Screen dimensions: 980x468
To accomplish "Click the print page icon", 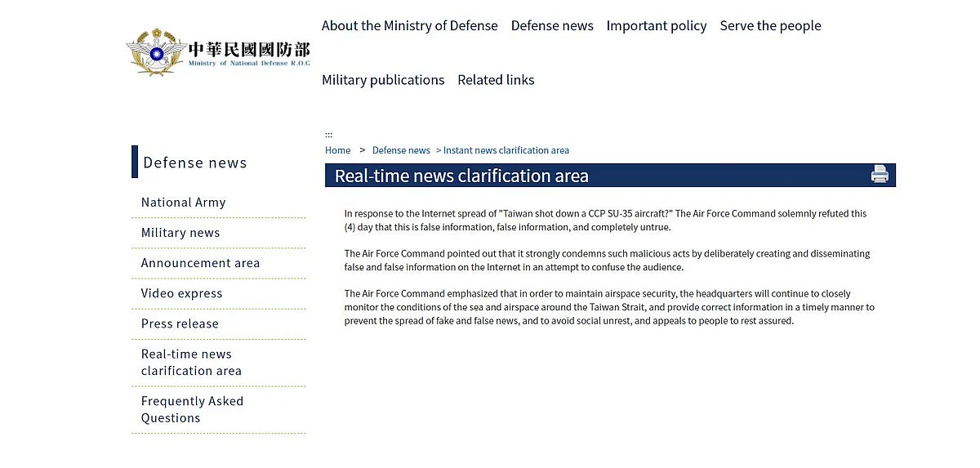I will 880,174.
